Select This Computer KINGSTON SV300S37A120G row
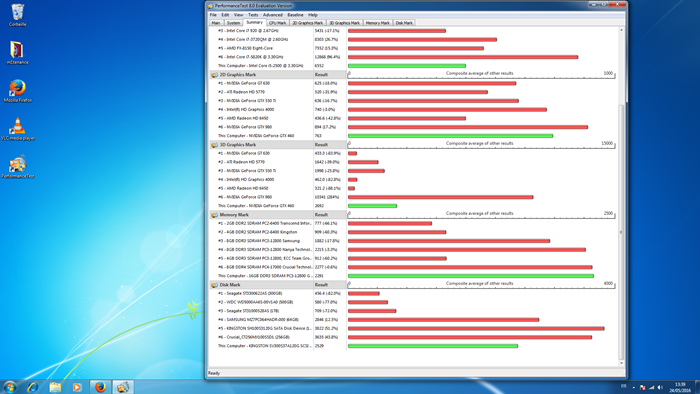Image resolution: width=700 pixels, height=394 pixels. pos(412,346)
